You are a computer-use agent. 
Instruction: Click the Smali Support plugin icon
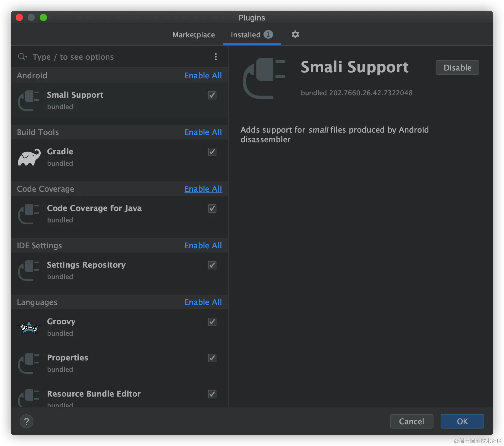point(29,100)
